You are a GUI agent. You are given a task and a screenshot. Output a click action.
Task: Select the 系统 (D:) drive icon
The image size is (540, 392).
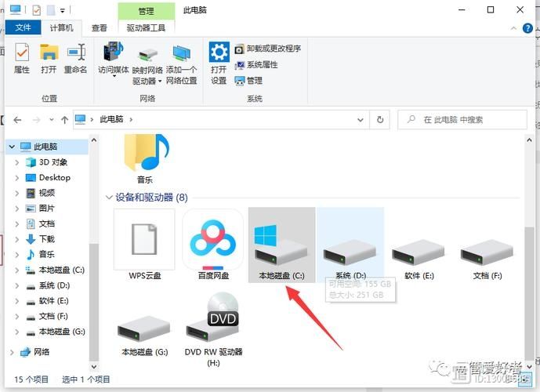coord(350,245)
